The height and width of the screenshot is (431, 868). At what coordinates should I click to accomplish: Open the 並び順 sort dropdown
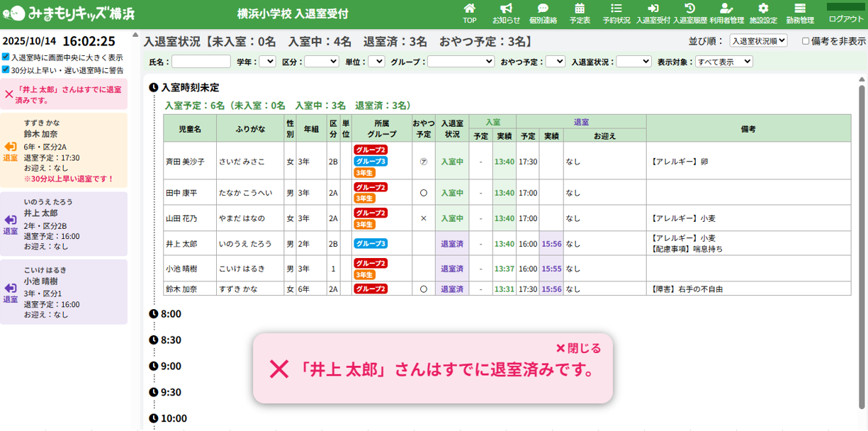tap(758, 41)
